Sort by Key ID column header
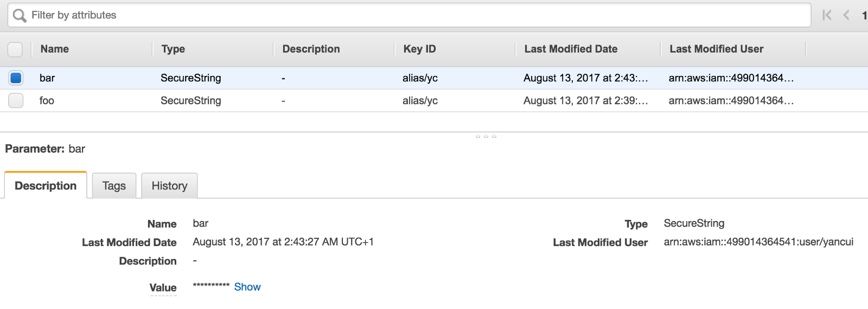 pos(419,49)
